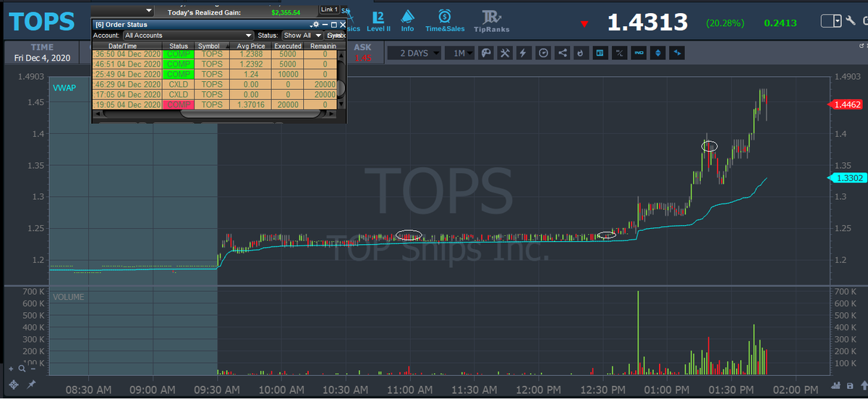
Task: Select the order row with Avg Price 1.2392
Action: click(214, 64)
